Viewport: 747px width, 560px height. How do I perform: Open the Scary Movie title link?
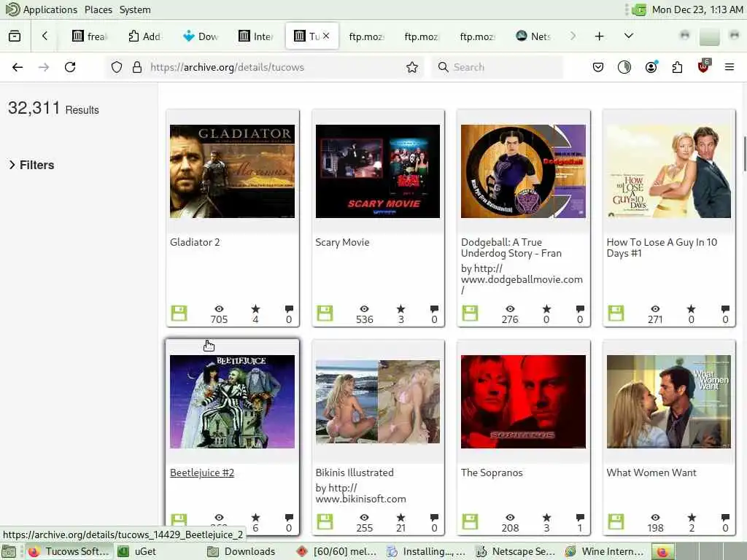(342, 242)
